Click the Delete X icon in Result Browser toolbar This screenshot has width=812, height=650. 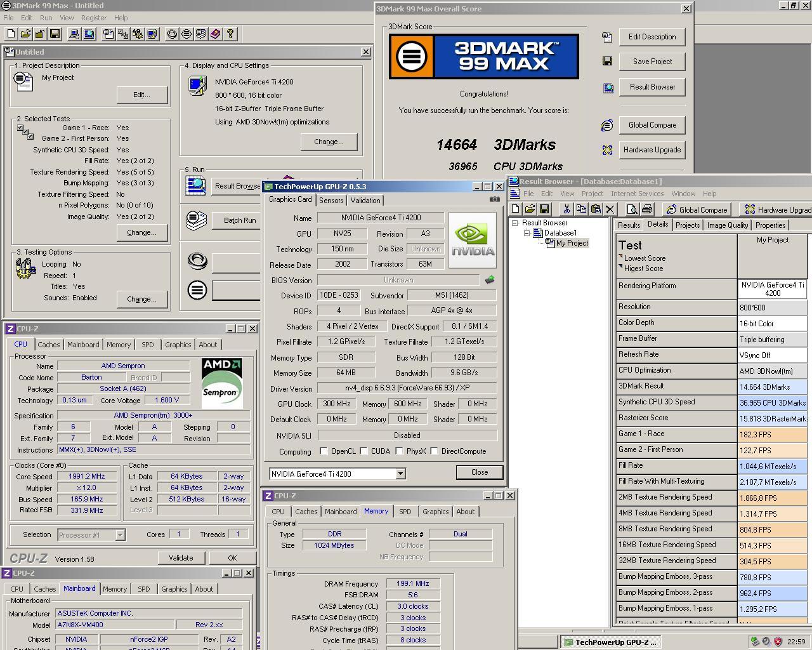tap(610, 209)
